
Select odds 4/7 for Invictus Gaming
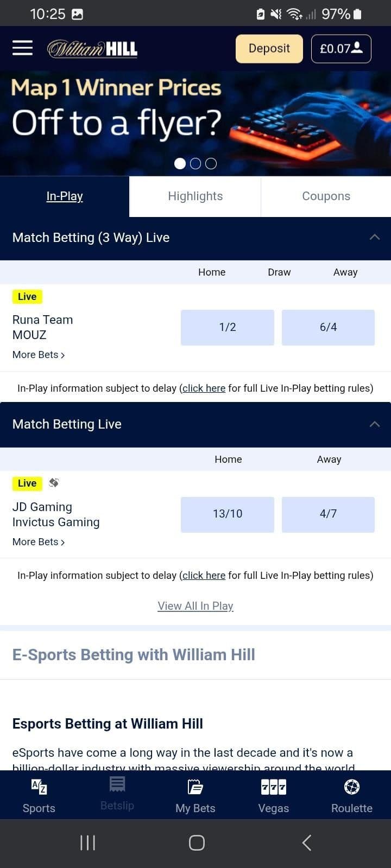coord(328,514)
